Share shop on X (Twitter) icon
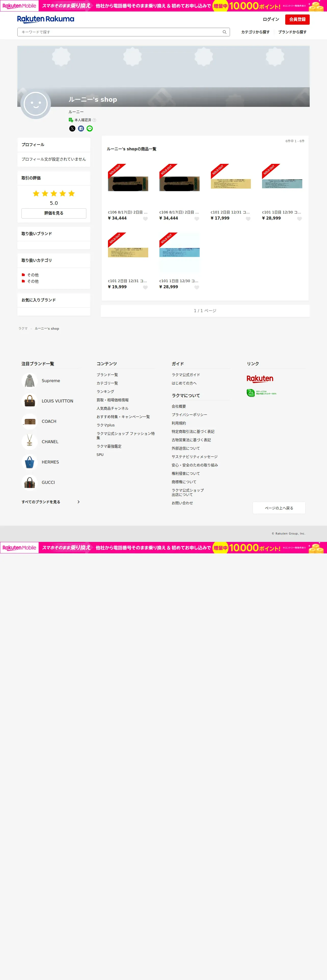 [72, 128]
